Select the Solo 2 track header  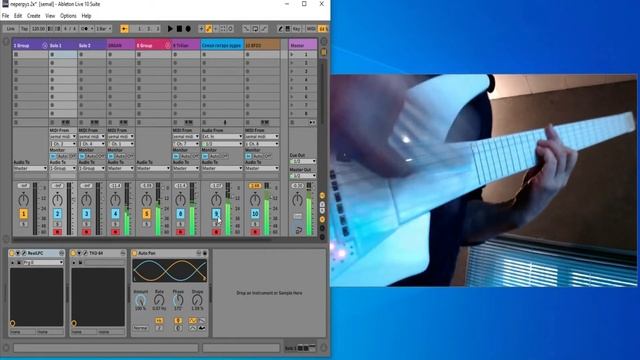(x=92, y=45)
